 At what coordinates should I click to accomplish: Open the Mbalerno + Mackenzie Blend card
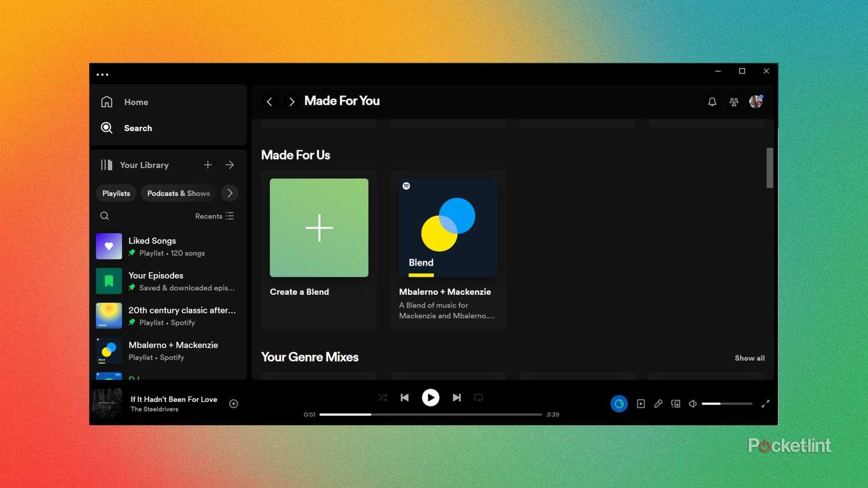coord(448,250)
